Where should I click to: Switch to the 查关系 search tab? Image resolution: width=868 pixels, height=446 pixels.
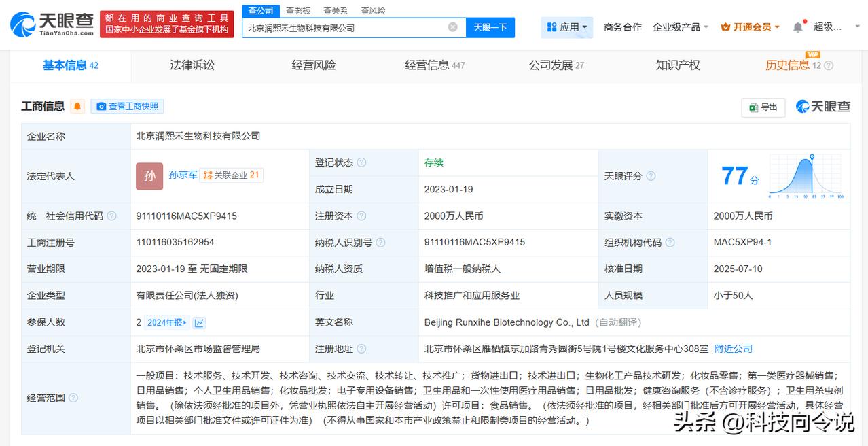click(x=336, y=10)
